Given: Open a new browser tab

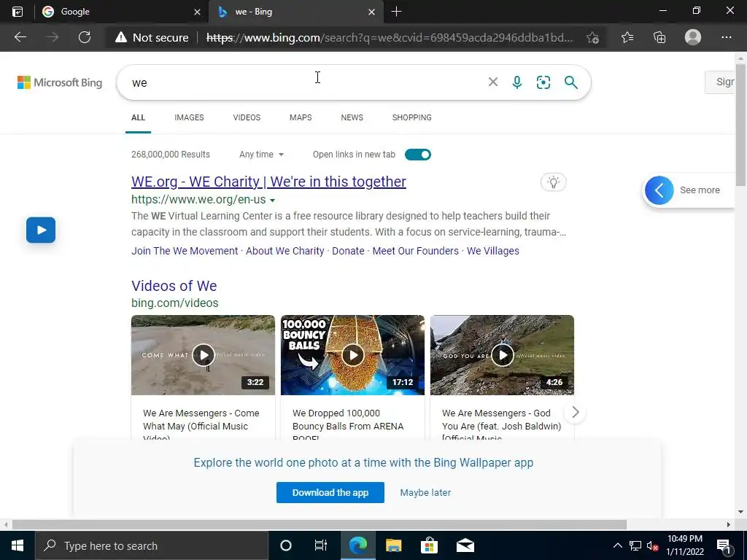Looking at the screenshot, I should coord(396,12).
